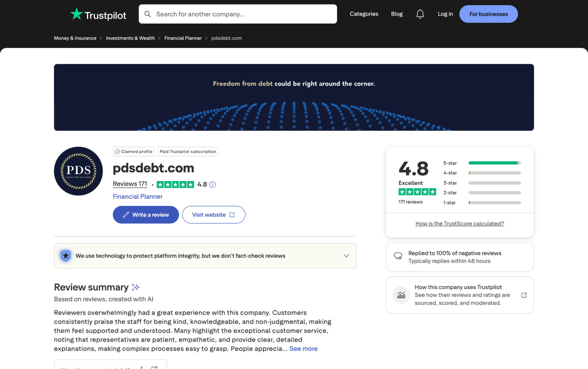Click Replied to 100% of negative reviews card

point(459,257)
